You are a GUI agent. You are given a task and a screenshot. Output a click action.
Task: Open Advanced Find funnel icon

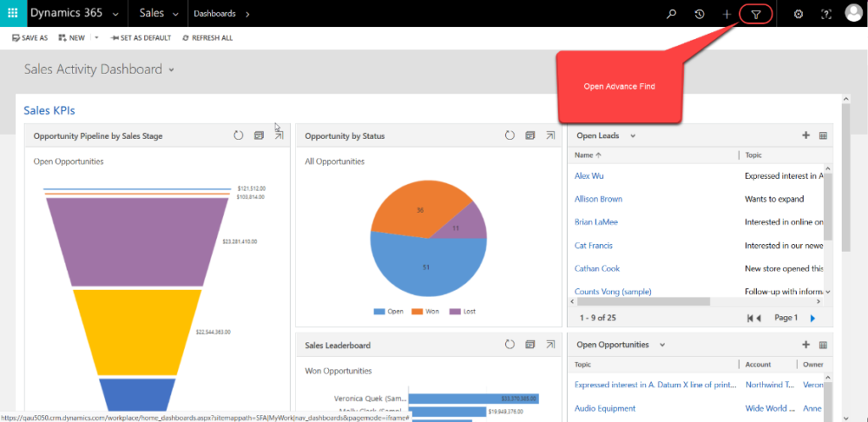(x=755, y=14)
